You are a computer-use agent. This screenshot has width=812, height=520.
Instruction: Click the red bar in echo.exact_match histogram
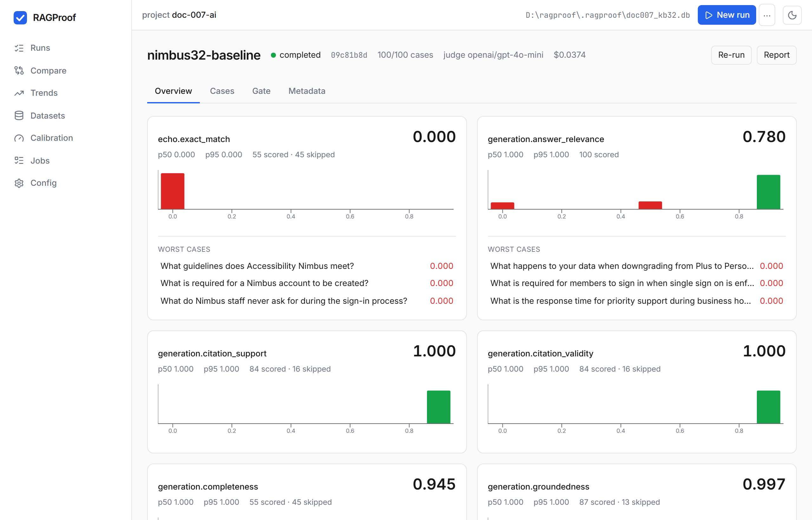173,191
